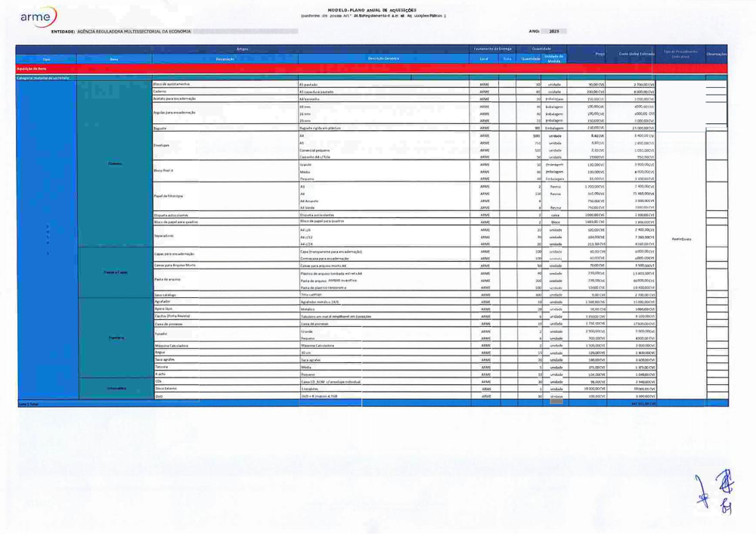The height and width of the screenshot is (534, 756).
Task: Click the arme logo in the corner
Action: (38, 17)
